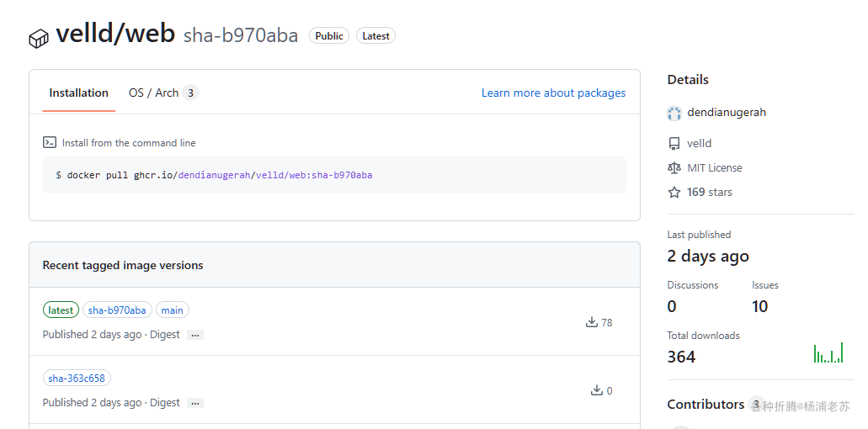Open Learn more about packages link
The width and height of the screenshot is (868, 429).
click(553, 93)
